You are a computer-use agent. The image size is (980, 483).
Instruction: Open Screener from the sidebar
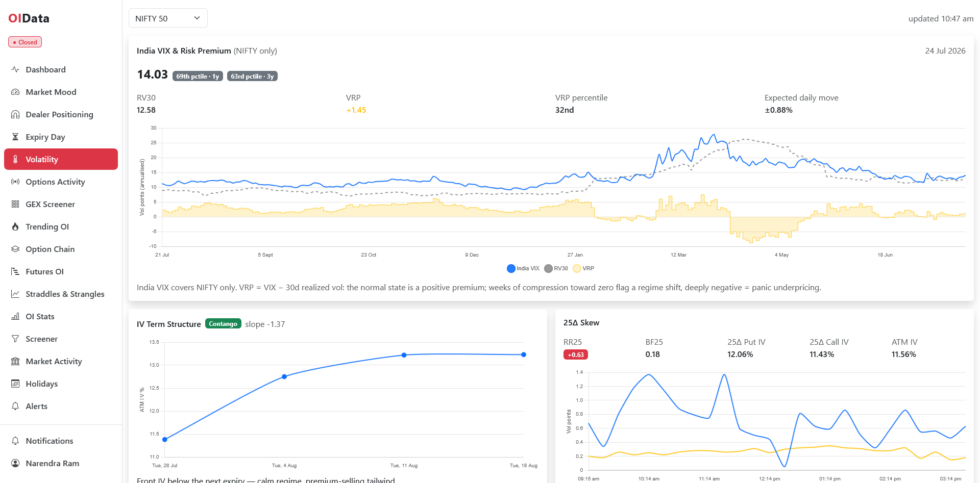[x=61, y=339]
